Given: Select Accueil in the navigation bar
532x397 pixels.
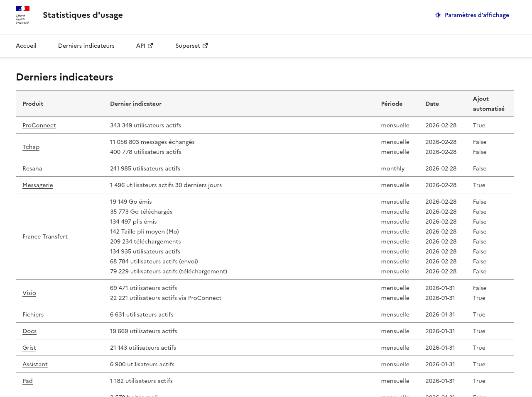Looking at the screenshot, I should tap(26, 46).
